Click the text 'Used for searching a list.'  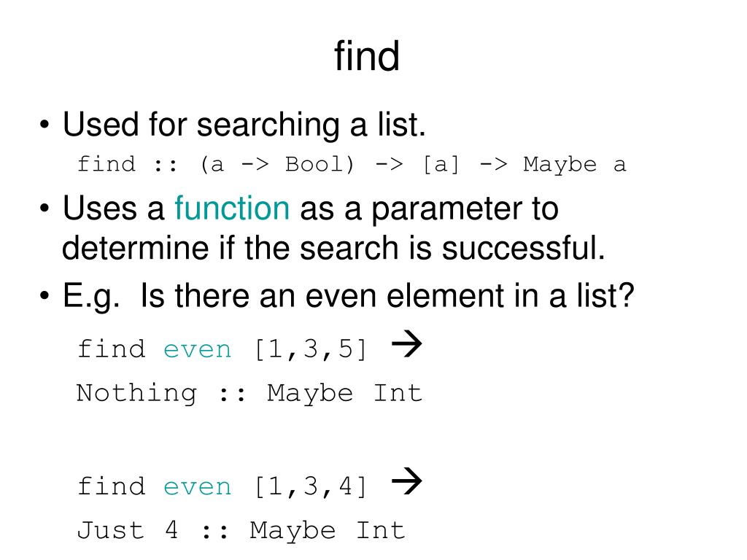pyautogui.click(x=244, y=125)
